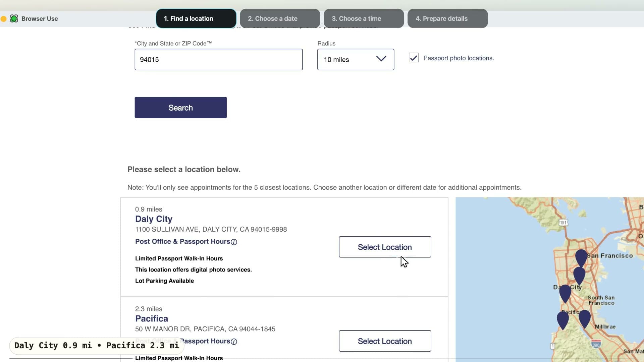
Task: Click the Pacifica map pin
Action: pos(563,319)
